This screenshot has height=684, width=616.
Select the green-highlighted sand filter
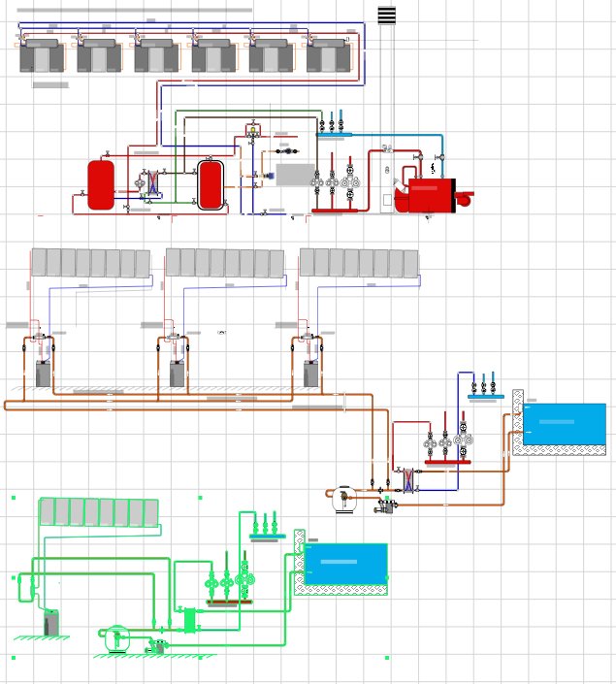click(117, 638)
